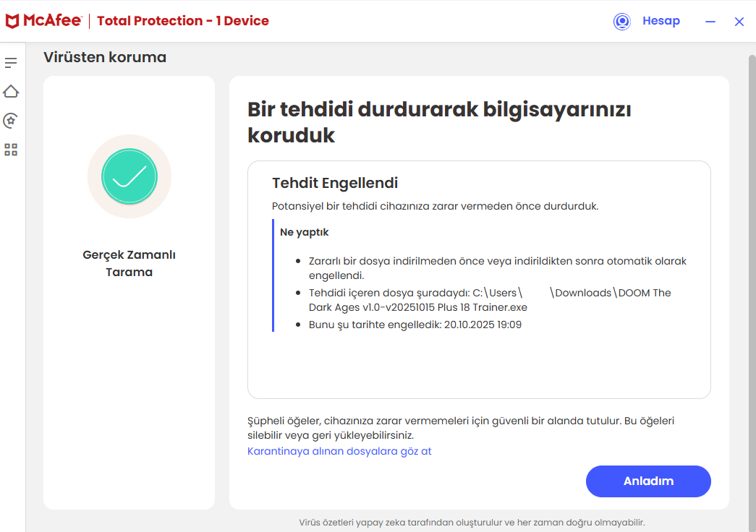756x532 pixels.
Task: Click the blocked date 20.10.2025 line
Action: pyautogui.click(x=415, y=325)
